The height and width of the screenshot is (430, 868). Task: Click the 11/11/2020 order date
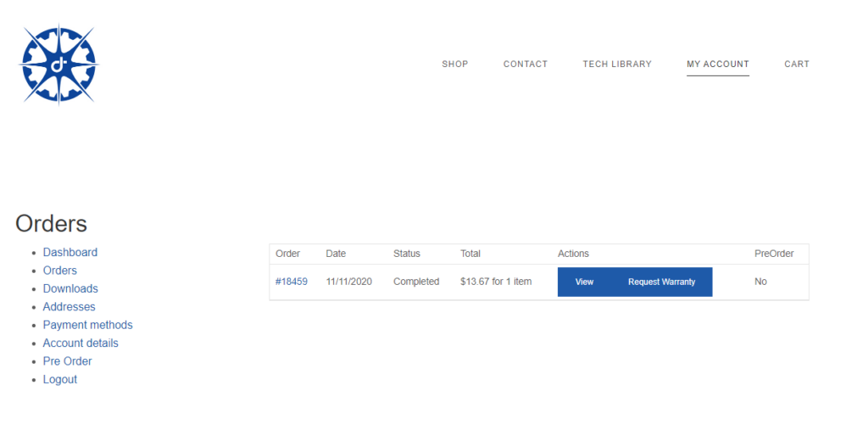tap(349, 282)
